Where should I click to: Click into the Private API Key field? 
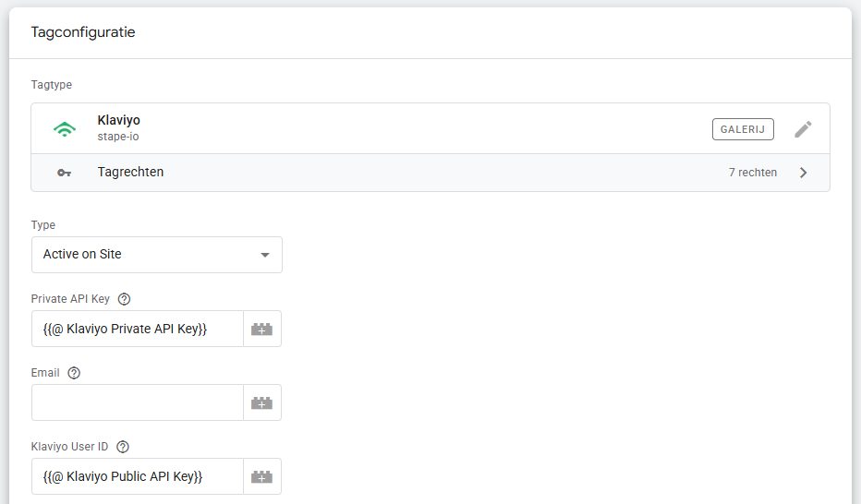click(137, 329)
